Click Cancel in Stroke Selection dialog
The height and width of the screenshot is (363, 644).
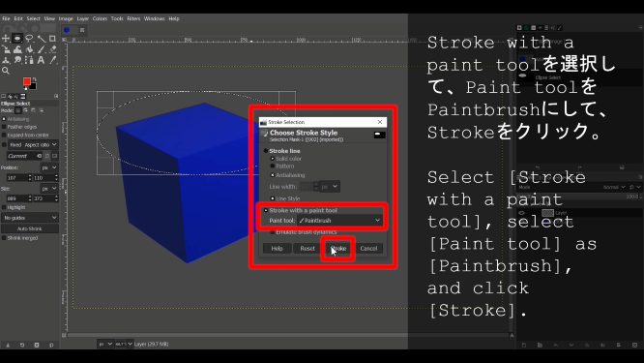click(368, 249)
